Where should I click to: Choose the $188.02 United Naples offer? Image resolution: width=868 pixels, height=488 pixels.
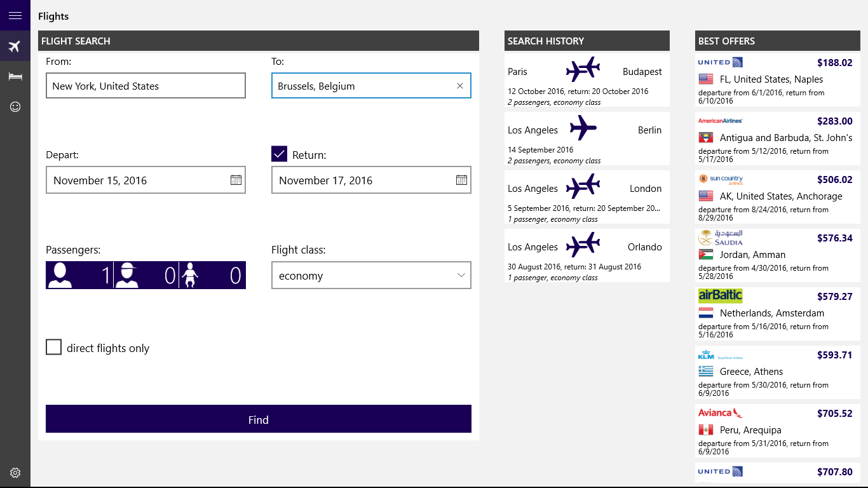(x=777, y=79)
